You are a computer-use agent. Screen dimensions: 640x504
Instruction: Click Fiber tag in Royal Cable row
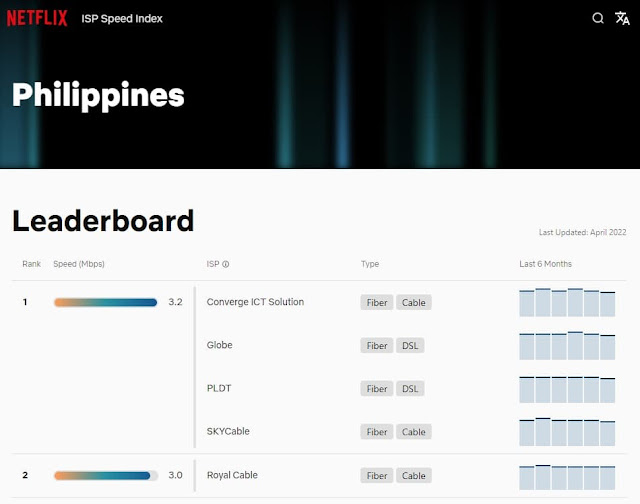[x=377, y=475]
